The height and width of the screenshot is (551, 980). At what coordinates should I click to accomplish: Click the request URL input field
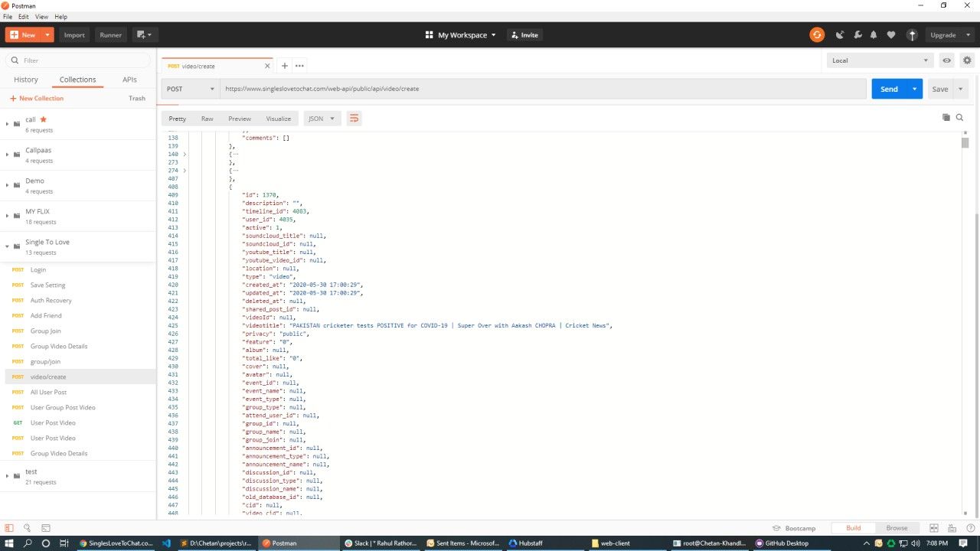[x=536, y=89]
